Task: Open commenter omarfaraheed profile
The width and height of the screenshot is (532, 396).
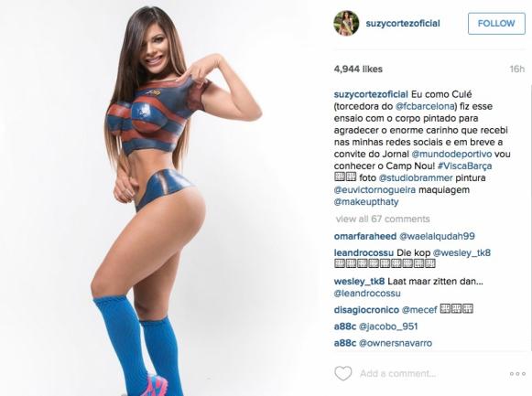Action: coord(365,237)
